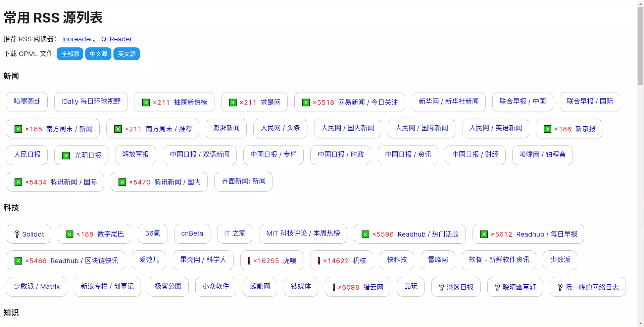Click the question mark icon beside Solidot
This screenshot has width=644, height=327.
coord(17,234)
